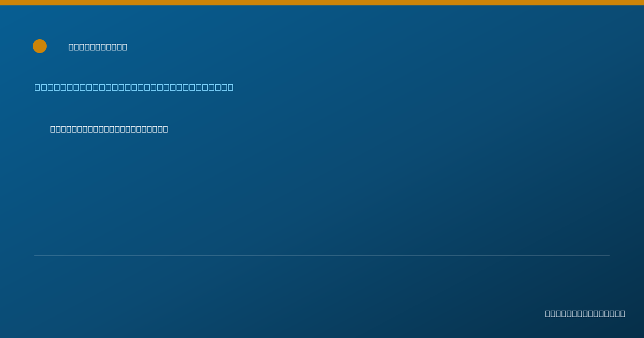This screenshot has height=338, width=644.
Task: Click the indented white subtitle text line
Action: tap(109, 129)
